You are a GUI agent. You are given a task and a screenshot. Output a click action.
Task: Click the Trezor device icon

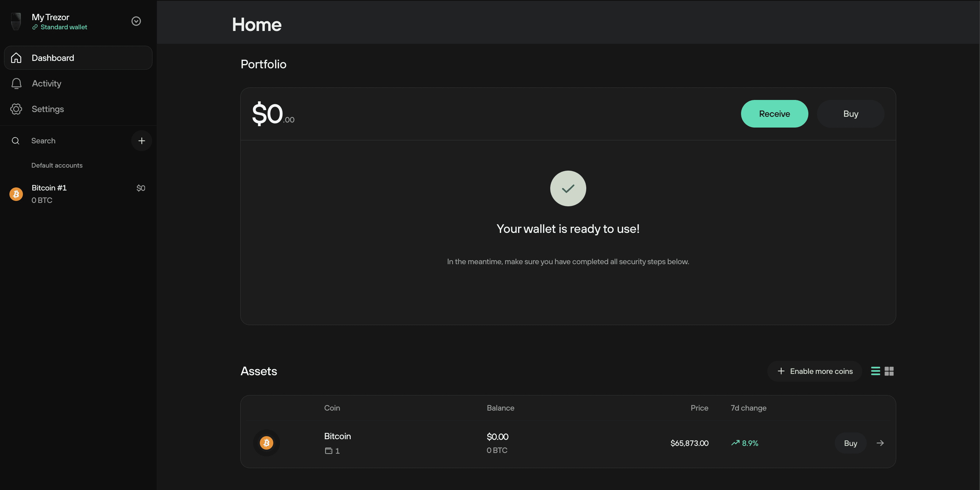[15, 21]
